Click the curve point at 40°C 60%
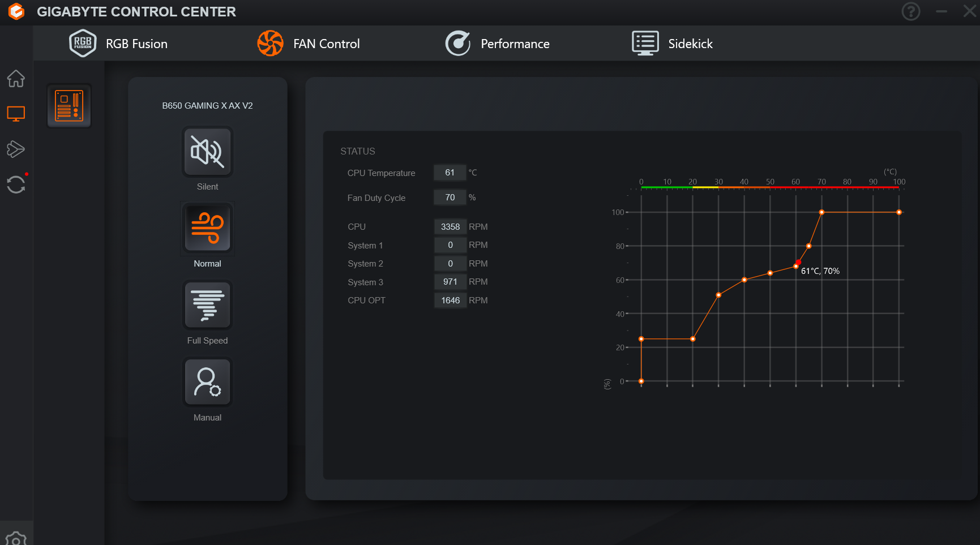The image size is (980, 545). pyautogui.click(x=744, y=280)
